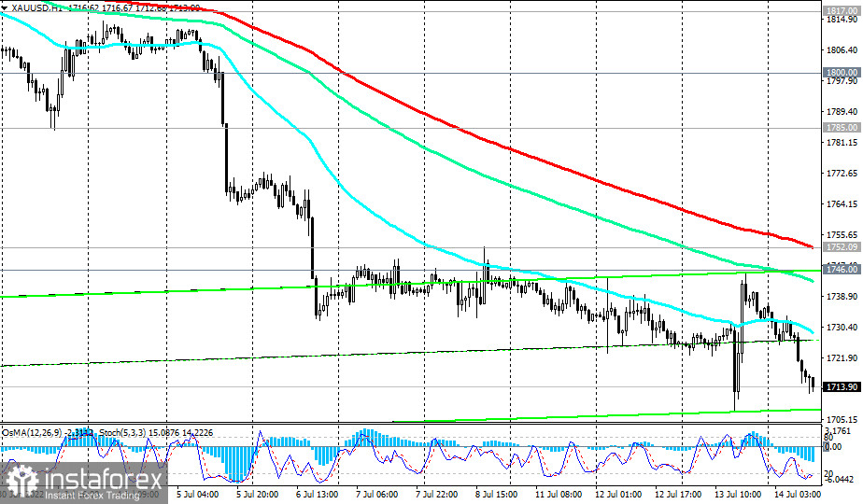Click the 5 Jul 20:00 time label

pos(257,495)
